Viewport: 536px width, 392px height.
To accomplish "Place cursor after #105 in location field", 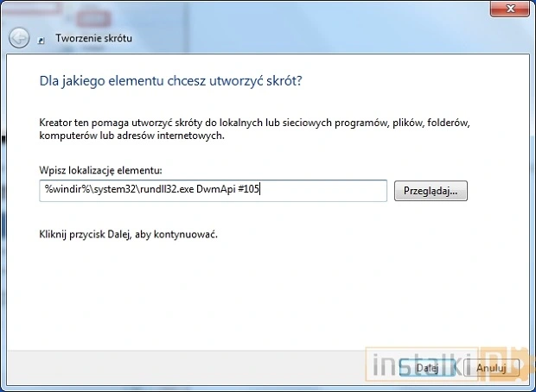I will click(261, 191).
